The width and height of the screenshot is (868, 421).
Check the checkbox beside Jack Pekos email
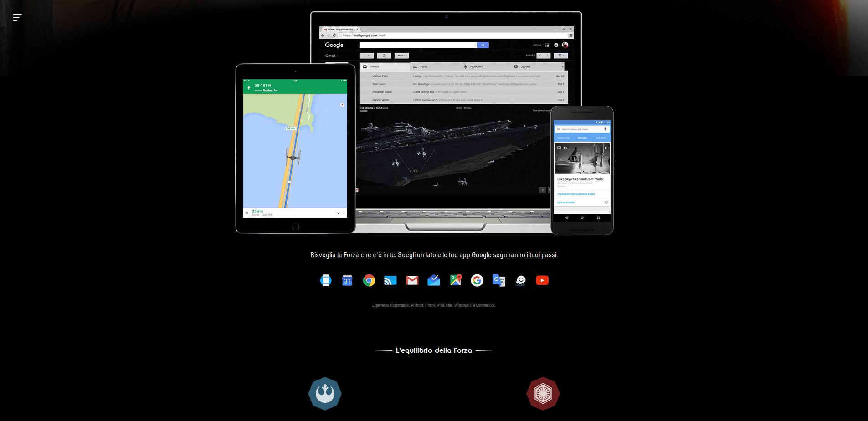(363, 84)
